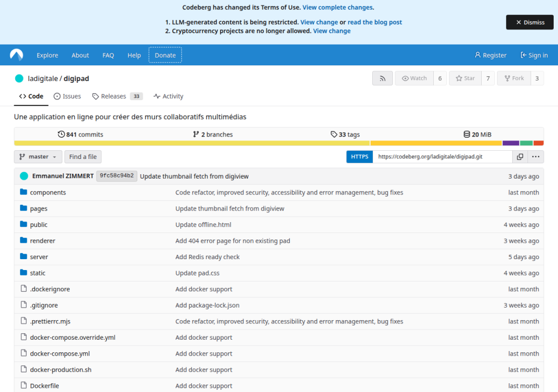Screen dimensions: 558x392
Task: Click the clone URL input field
Action: pyautogui.click(x=442, y=156)
